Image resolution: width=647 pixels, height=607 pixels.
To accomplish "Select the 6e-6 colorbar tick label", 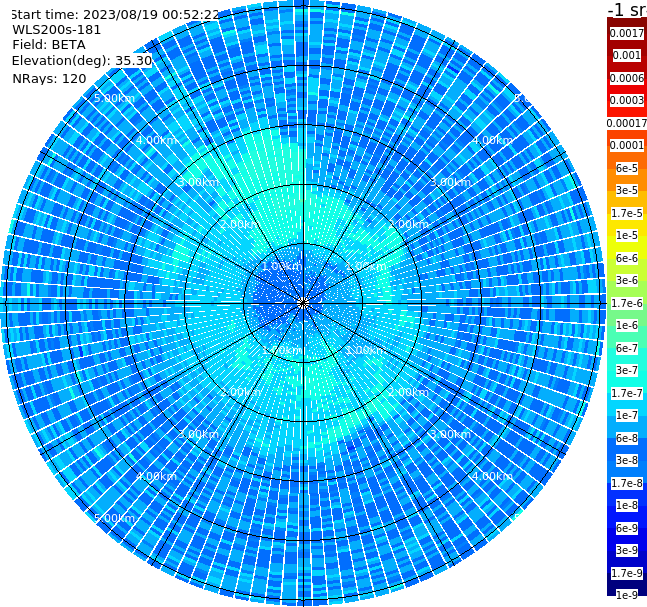I will pyautogui.click(x=627, y=258).
